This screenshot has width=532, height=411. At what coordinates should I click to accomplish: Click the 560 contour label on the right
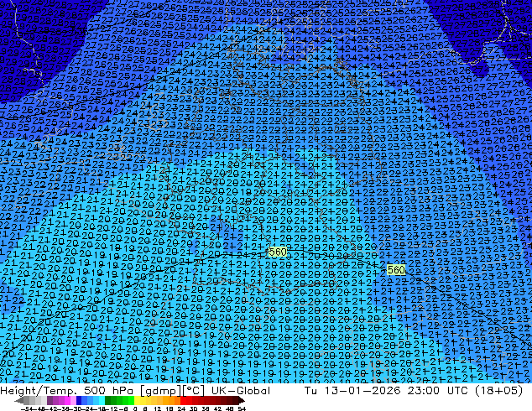point(396,270)
